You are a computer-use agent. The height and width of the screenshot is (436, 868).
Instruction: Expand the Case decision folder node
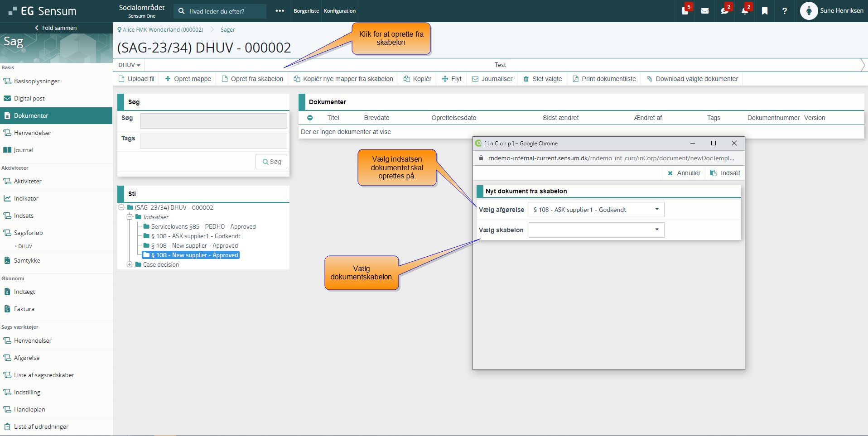[x=130, y=264]
